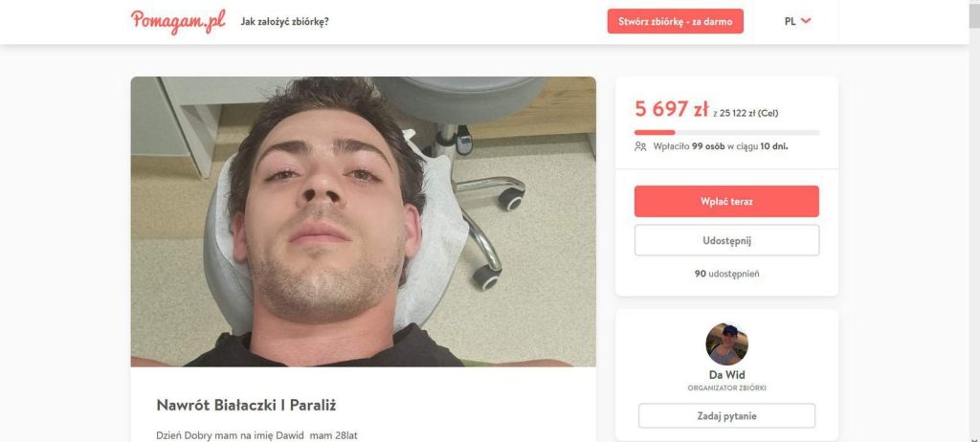Open the Da Wid organizer avatar

coord(726,343)
